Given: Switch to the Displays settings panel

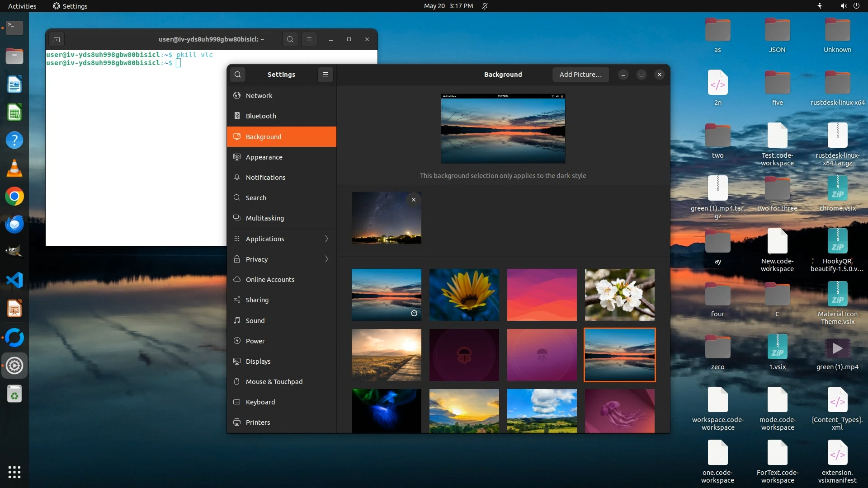Looking at the screenshot, I should (x=258, y=361).
